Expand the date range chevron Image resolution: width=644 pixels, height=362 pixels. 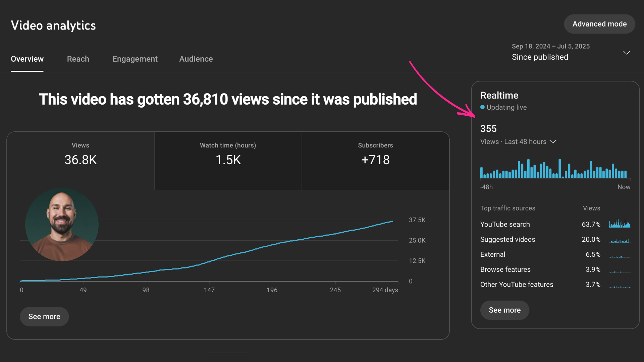point(627,53)
